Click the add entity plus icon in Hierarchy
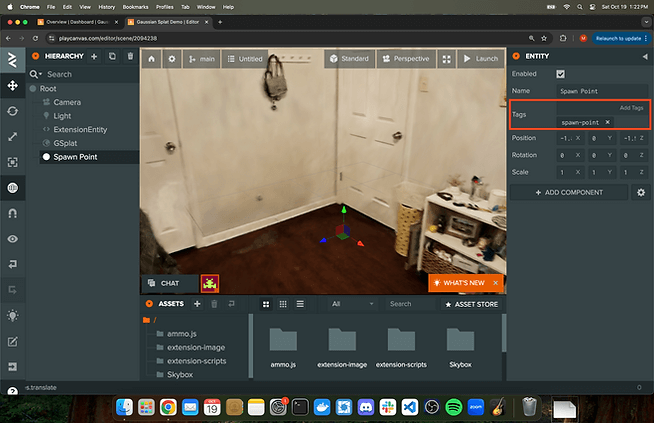 [94, 57]
